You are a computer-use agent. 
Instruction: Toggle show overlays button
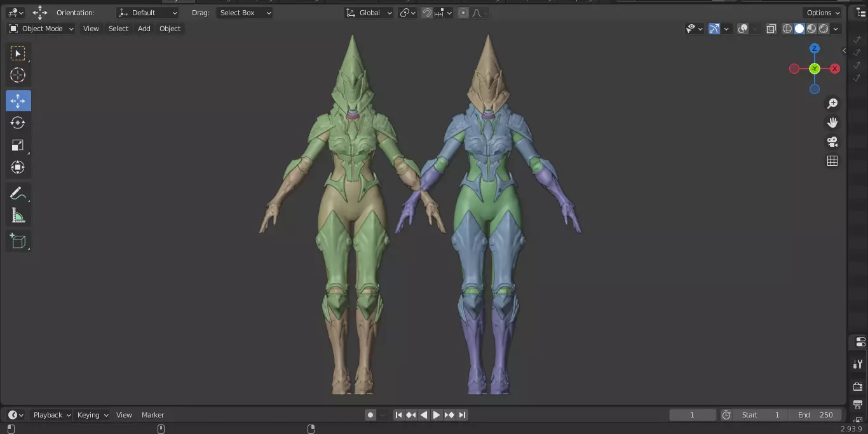click(743, 29)
